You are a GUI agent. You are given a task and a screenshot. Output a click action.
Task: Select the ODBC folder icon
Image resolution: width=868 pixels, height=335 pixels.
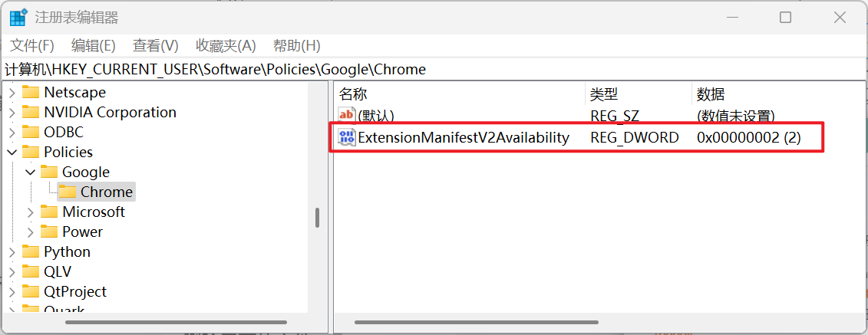31,132
